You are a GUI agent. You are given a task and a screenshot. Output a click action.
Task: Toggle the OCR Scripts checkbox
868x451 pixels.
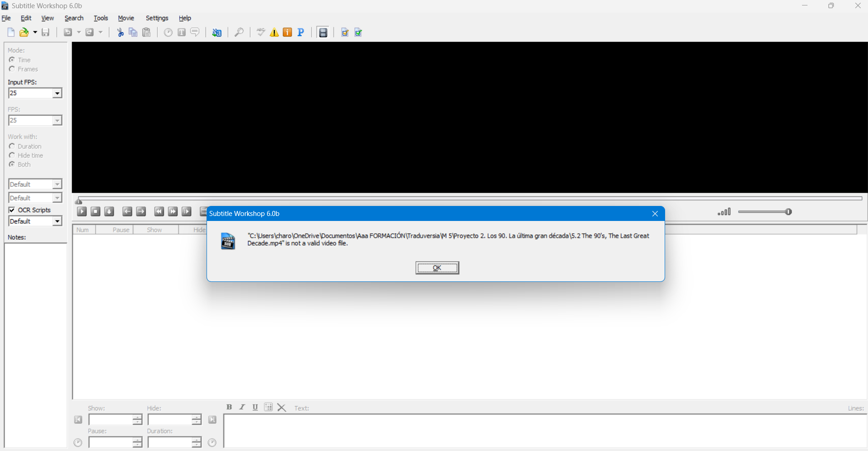coord(12,210)
